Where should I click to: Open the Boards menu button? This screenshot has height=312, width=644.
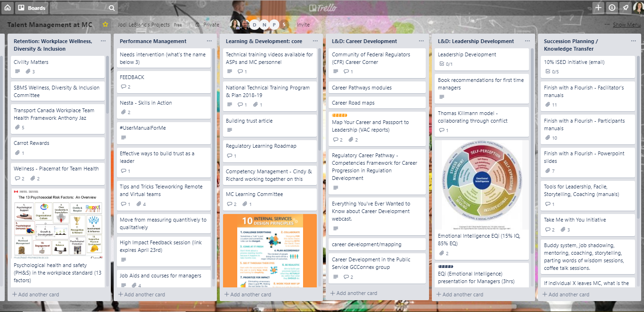tap(33, 8)
